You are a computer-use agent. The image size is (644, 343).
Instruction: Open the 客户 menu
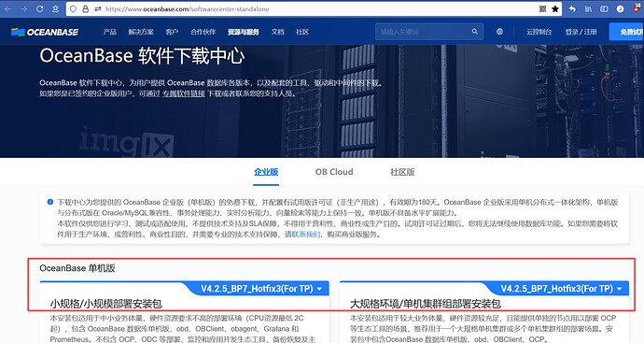[x=172, y=32]
